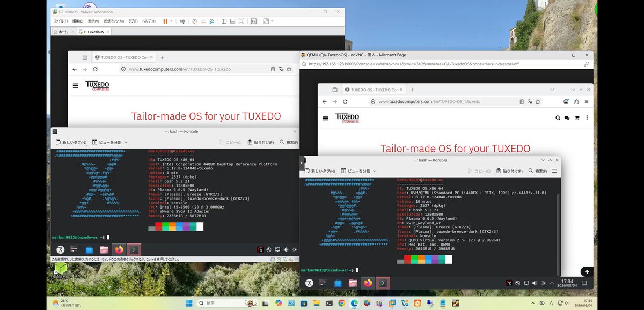The height and width of the screenshot is (310, 644).
Task: Reload the page in the QEMU guest Firefox
Action: [x=346, y=101]
